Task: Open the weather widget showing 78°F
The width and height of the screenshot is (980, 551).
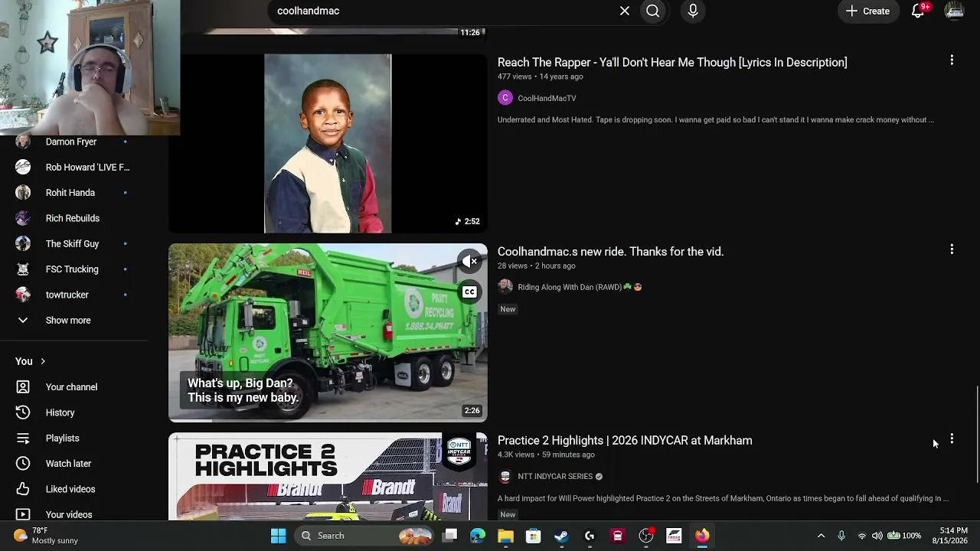Action: point(46,536)
